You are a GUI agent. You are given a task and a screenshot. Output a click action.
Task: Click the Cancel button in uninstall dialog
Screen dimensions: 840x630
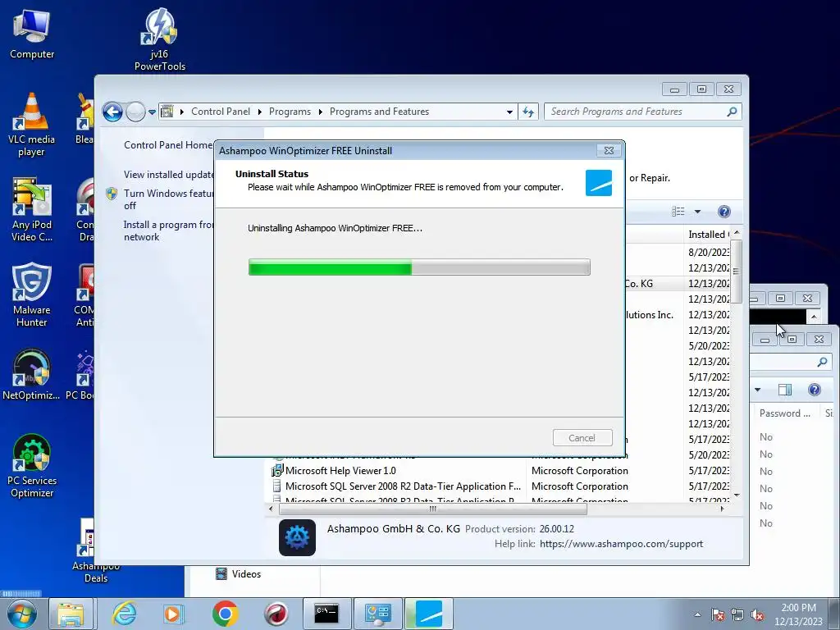(582, 438)
